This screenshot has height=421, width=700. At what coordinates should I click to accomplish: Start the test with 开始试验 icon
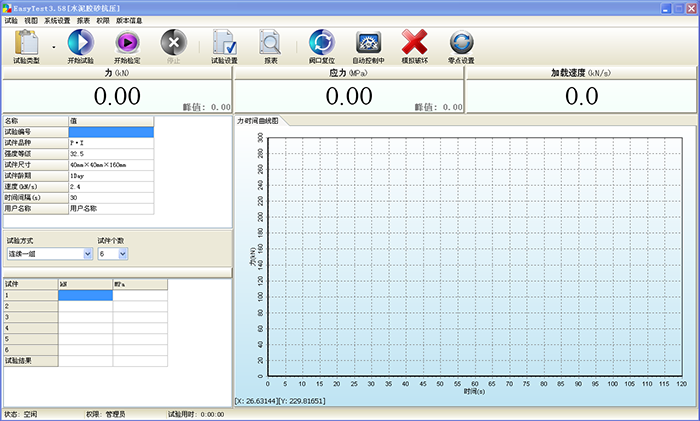click(x=80, y=42)
